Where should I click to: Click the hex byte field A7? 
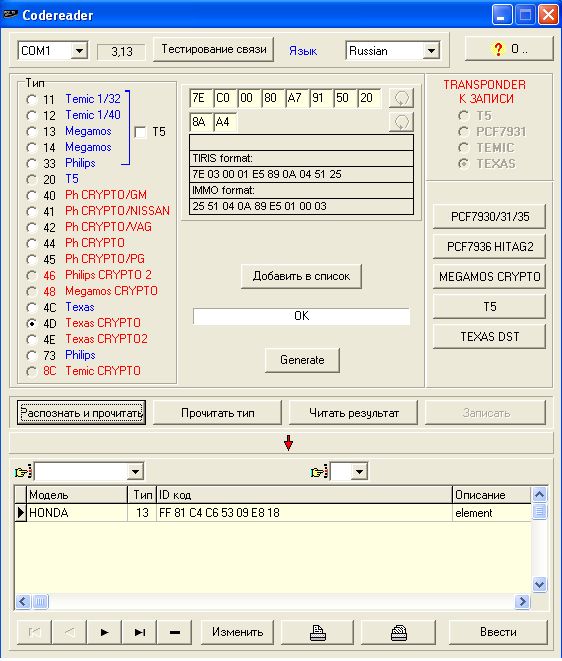pos(297,98)
